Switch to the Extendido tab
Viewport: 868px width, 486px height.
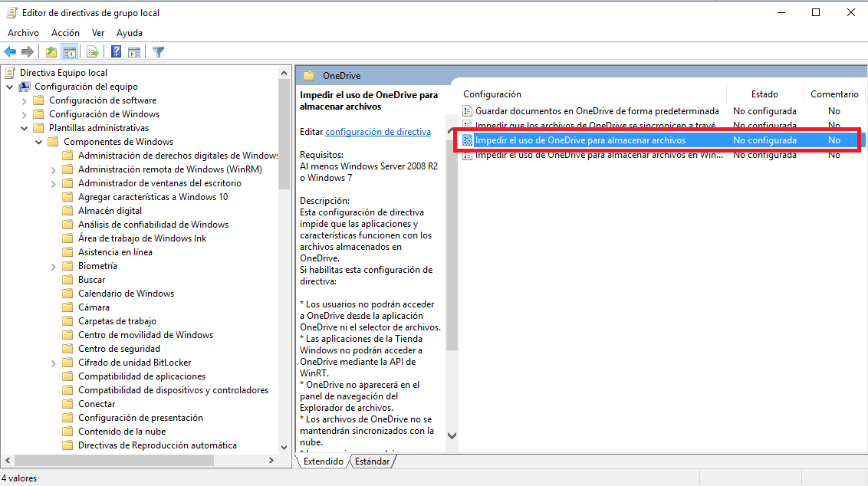click(x=324, y=461)
